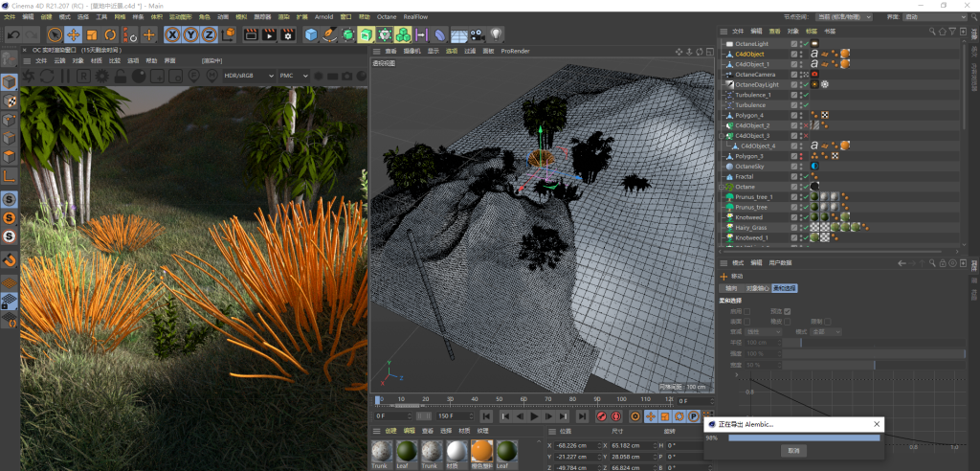Select the Live Selection tool
The height and width of the screenshot is (471, 980).
(x=55, y=35)
